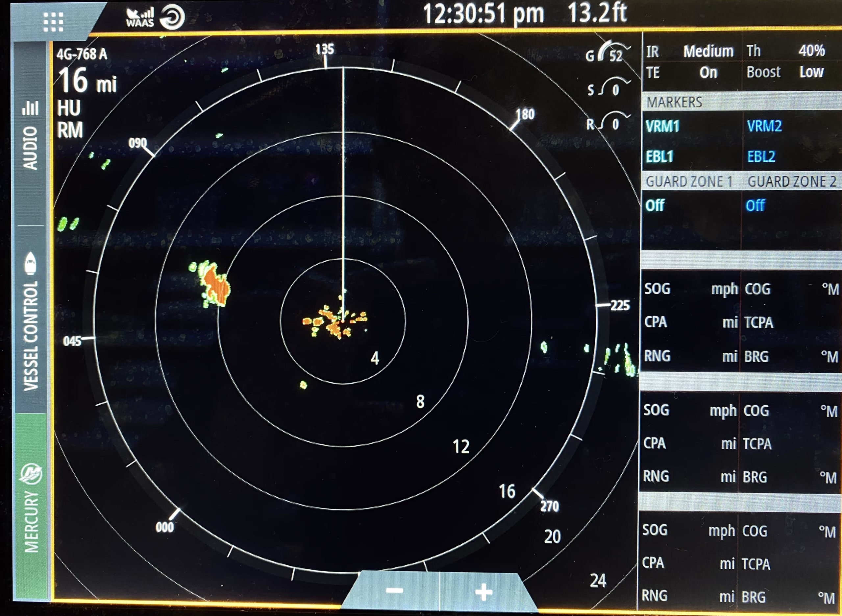The width and height of the screenshot is (842, 616).
Task: Open the home pages grid icon
Action: (x=53, y=22)
